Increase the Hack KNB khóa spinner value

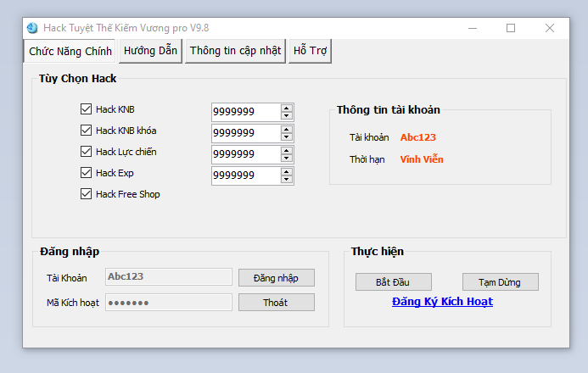[x=287, y=130]
